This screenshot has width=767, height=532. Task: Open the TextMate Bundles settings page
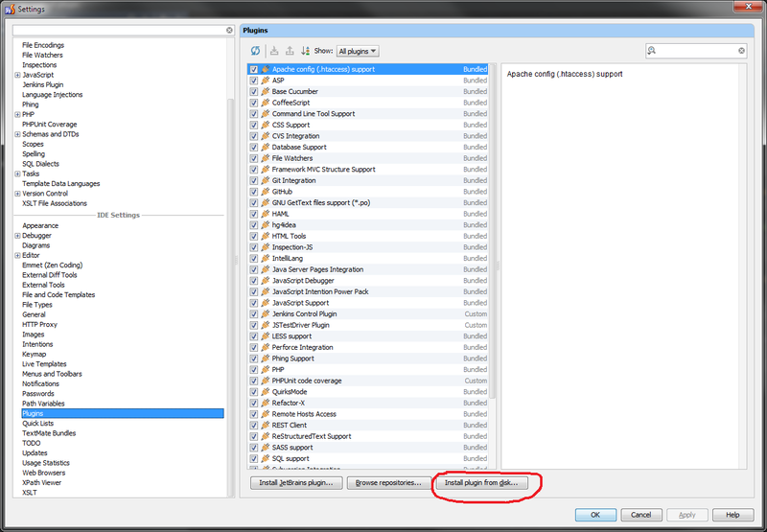[x=49, y=433]
